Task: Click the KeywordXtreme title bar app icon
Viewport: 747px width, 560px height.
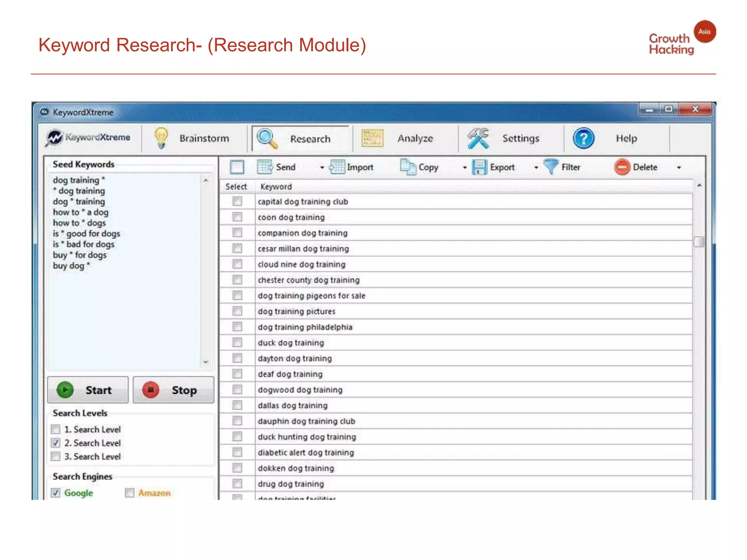Action: (44, 112)
